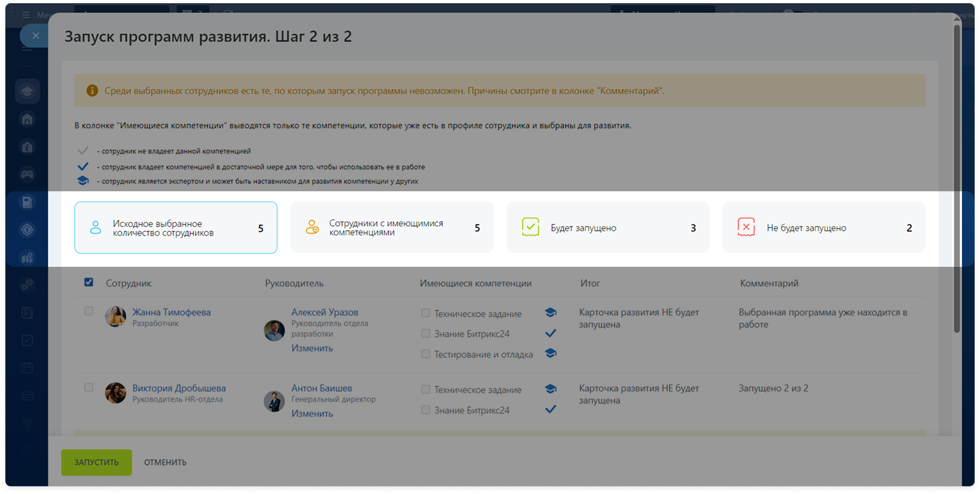Click the graduation cap sidebar icon
This screenshot has height=494, width=980.
[x=27, y=91]
